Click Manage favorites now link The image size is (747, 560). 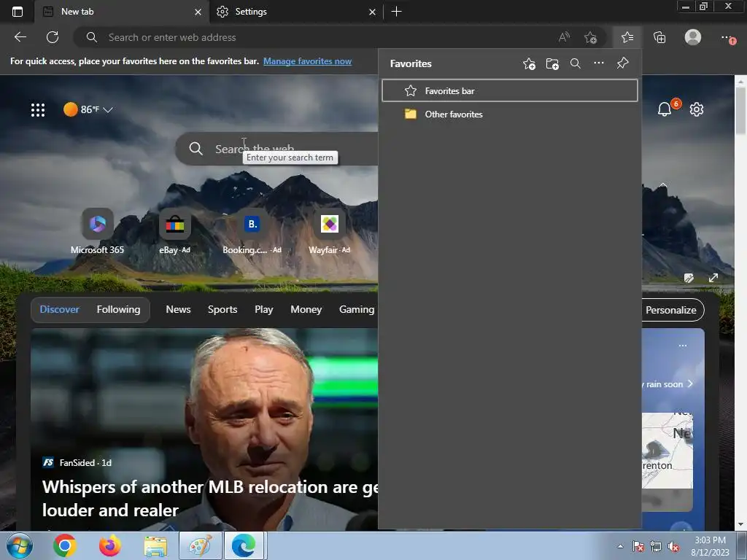coord(307,61)
